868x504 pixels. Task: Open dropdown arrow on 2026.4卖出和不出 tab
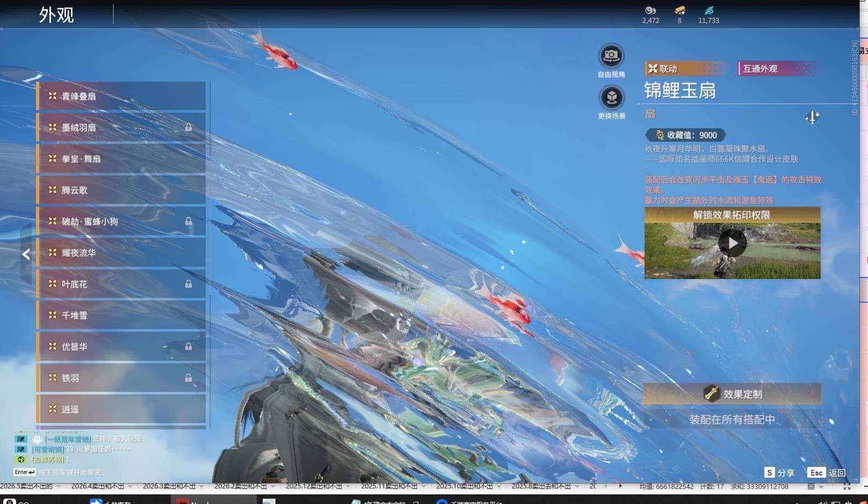(129, 486)
